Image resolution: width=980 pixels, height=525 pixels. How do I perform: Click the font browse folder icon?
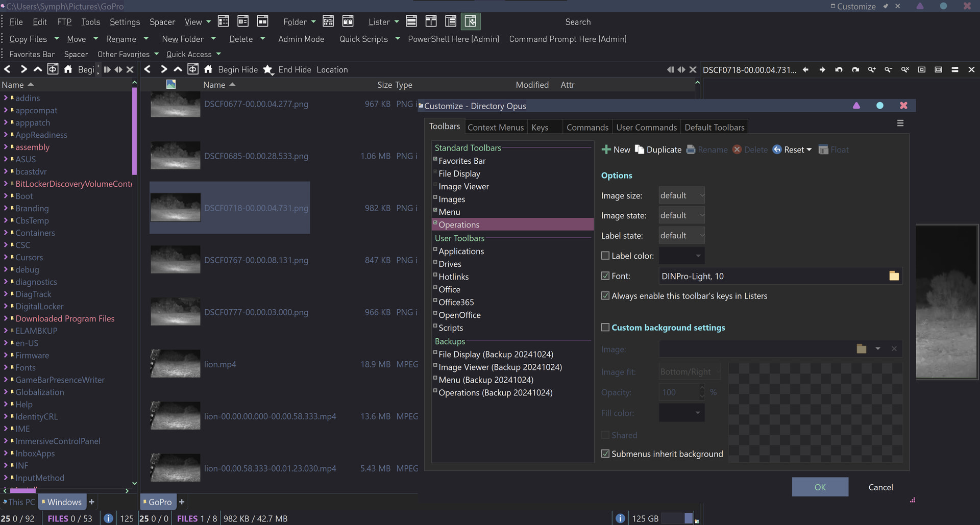(894, 276)
